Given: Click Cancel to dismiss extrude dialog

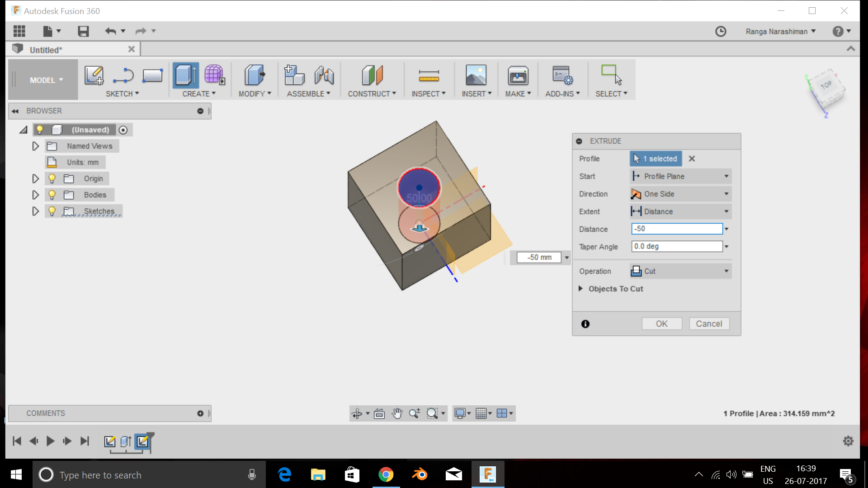Looking at the screenshot, I should [x=709, y=324].
